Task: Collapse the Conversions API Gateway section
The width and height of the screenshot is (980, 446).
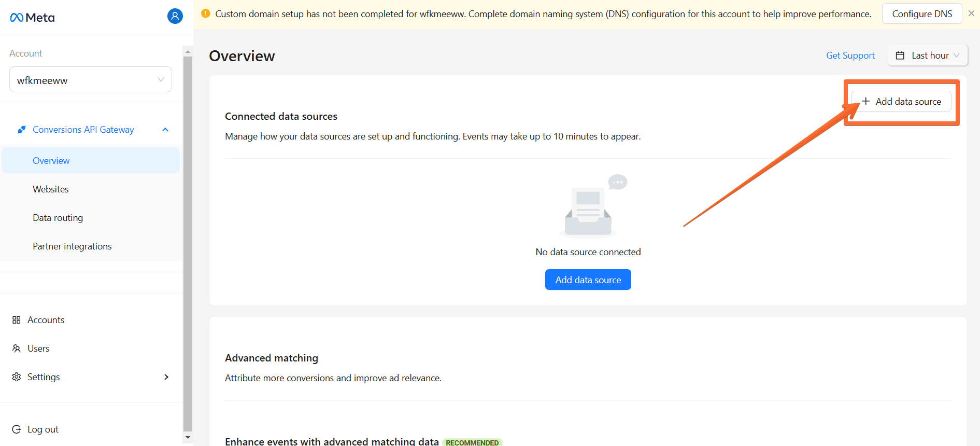Action: pyautogui.click(x=165, y=130)
